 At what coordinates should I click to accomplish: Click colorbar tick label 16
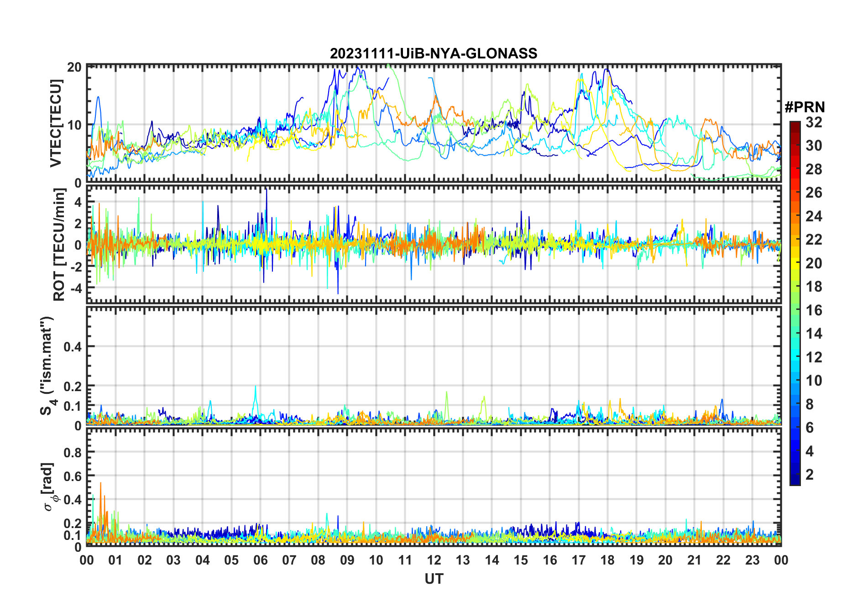pos(814,310)
